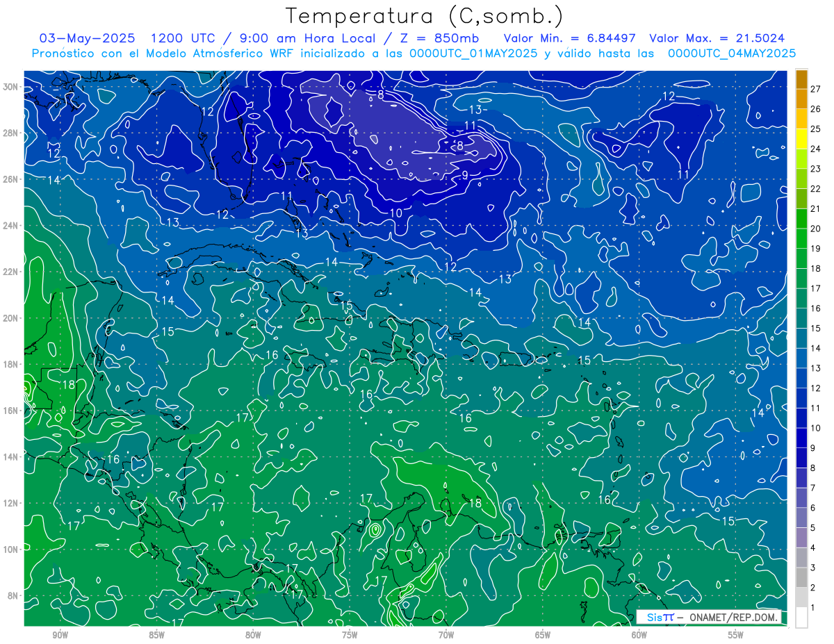
Task: Click the '16N' latitude axis label
Action: click(x=10, y=411)
